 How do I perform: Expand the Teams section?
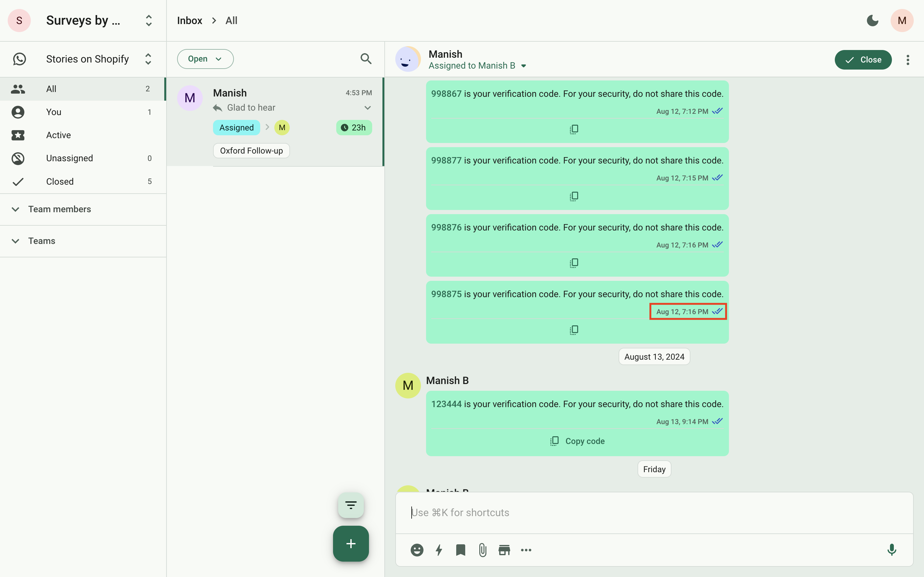tap(41, 241)
